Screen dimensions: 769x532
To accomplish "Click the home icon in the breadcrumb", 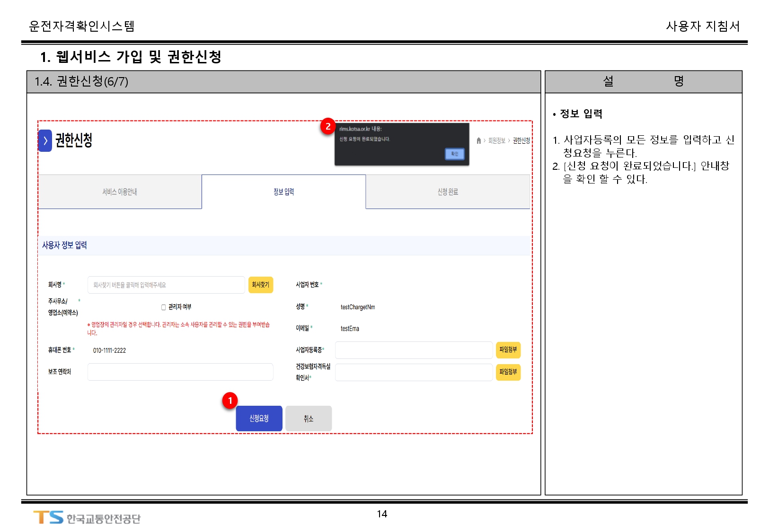I will (478, 140).
